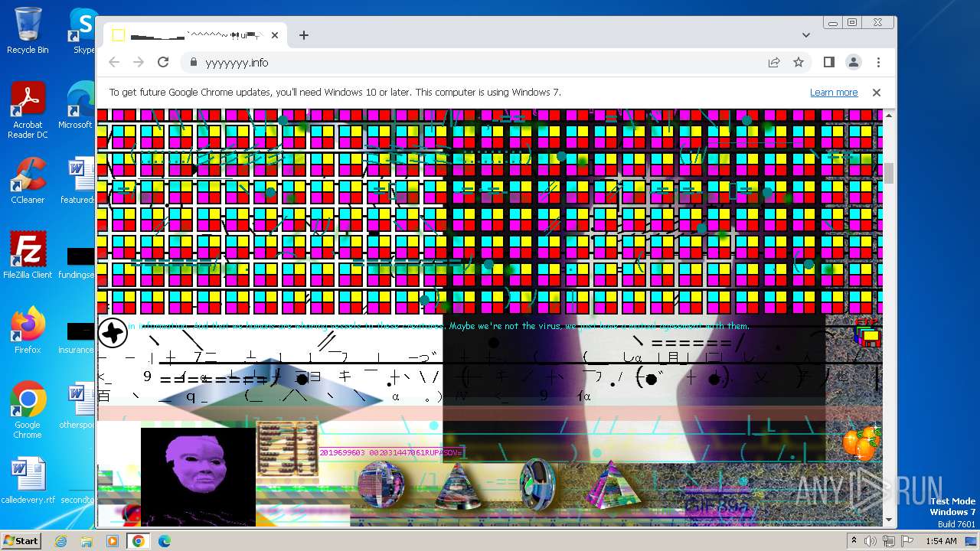Open CCleaner desktop shortcut
The height and width of the screenshot is (551, 980).
click(28, 181)
